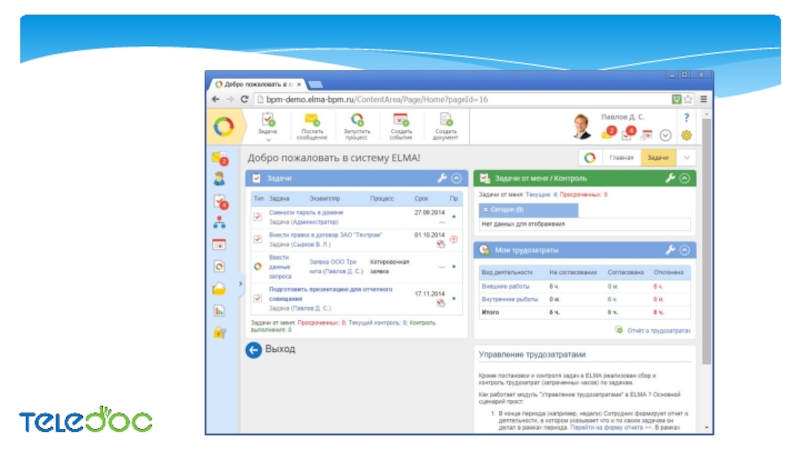Image resolution: width=800 pixels, height=450 pixels.
Task: Open the task Подготовить презентацию для отчетного совещания
Action: click(331, 294)
